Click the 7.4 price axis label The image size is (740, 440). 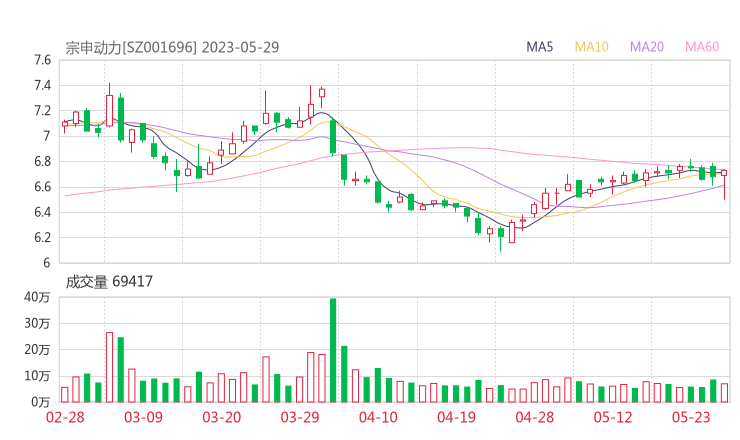(42, 85)
